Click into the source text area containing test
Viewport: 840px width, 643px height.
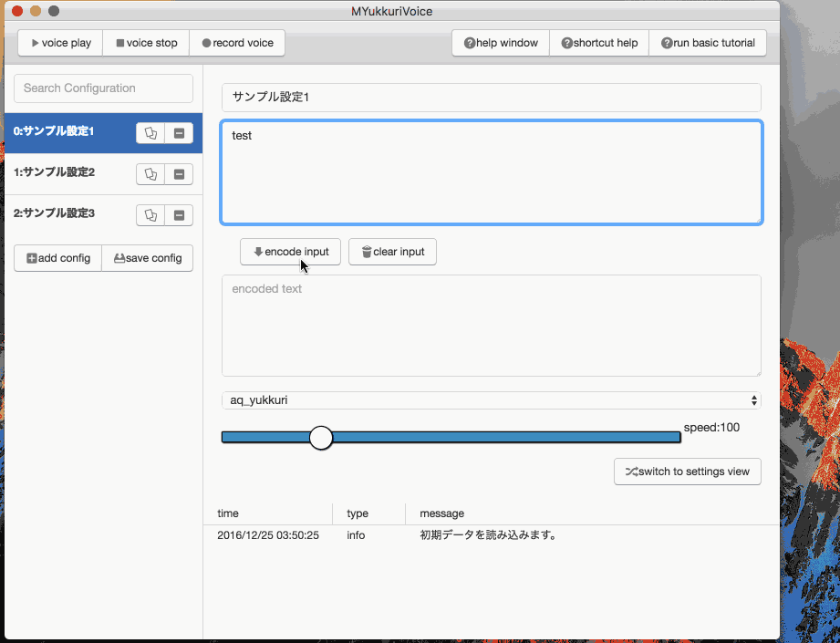[492, 172]
